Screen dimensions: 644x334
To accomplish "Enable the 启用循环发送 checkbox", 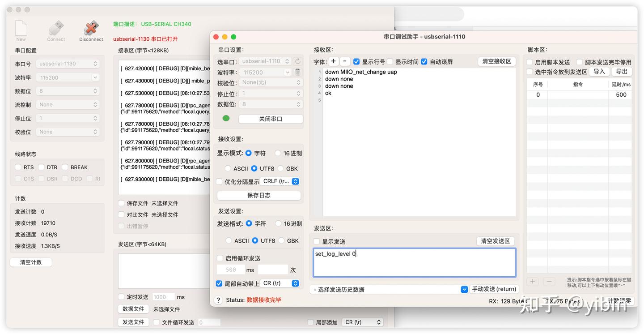I will pos(220,258).
